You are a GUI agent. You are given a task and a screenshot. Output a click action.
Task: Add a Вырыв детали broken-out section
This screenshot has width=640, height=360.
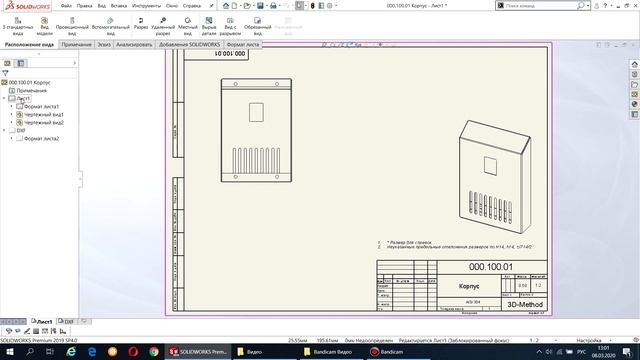(x=209, y=26)
